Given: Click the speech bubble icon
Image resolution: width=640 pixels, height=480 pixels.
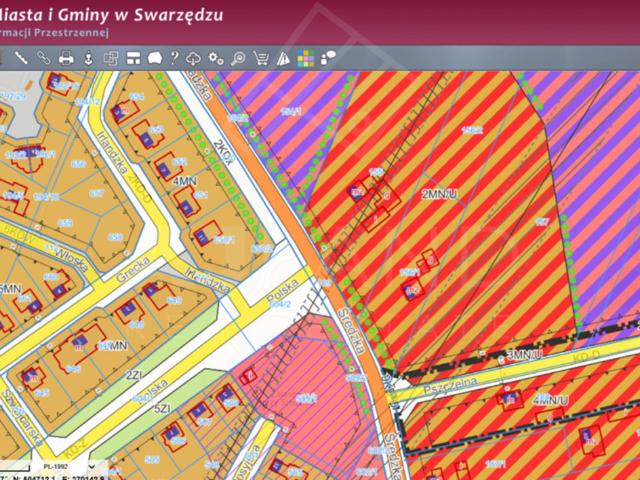Looking at the screenshot, I should 155,57.
